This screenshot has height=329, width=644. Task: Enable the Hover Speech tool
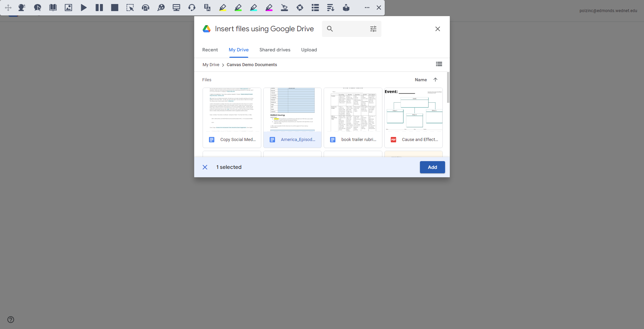coord(38,8)
